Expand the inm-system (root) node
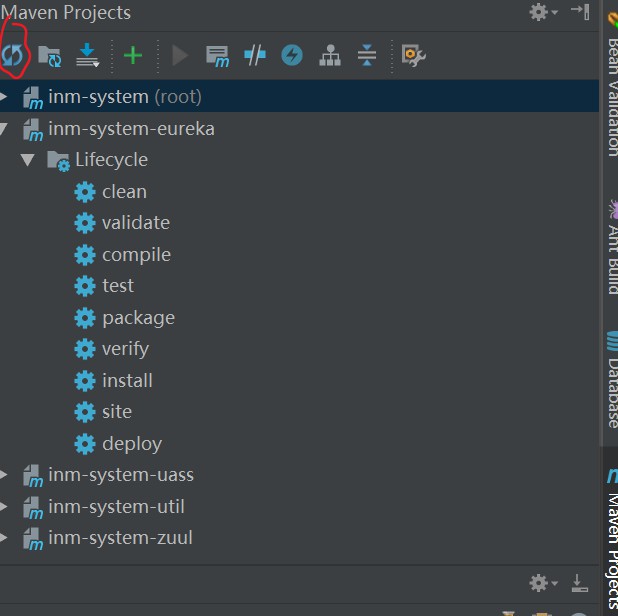Image resolution: width=618 pixels, height=616 pixels. click(4, 97)
